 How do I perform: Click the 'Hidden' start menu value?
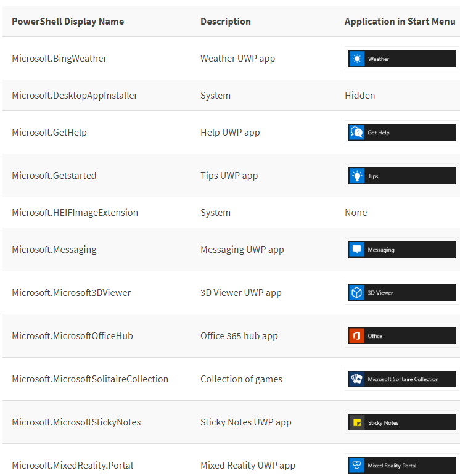(360, 96)
